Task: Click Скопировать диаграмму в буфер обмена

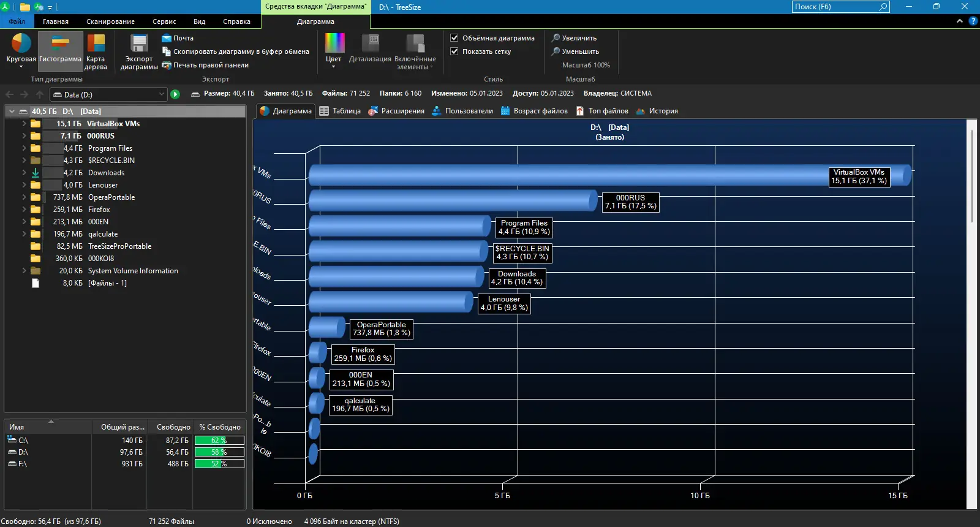Action: [241, 51]
